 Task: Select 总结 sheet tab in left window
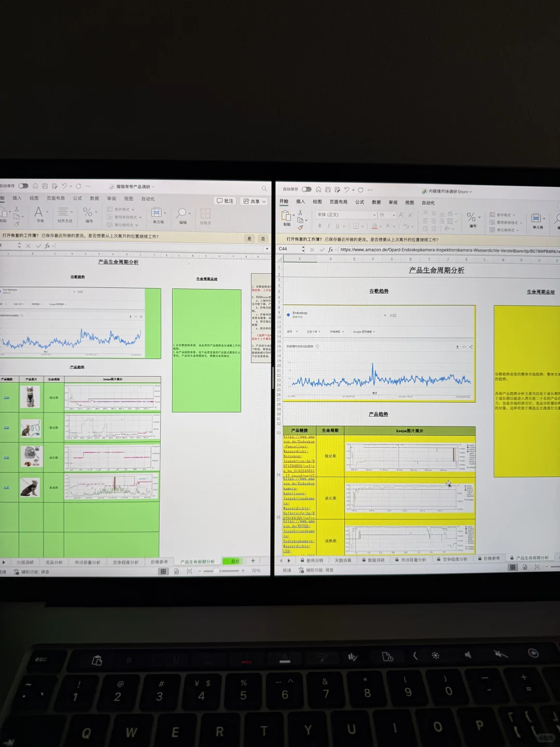(235, 561)
